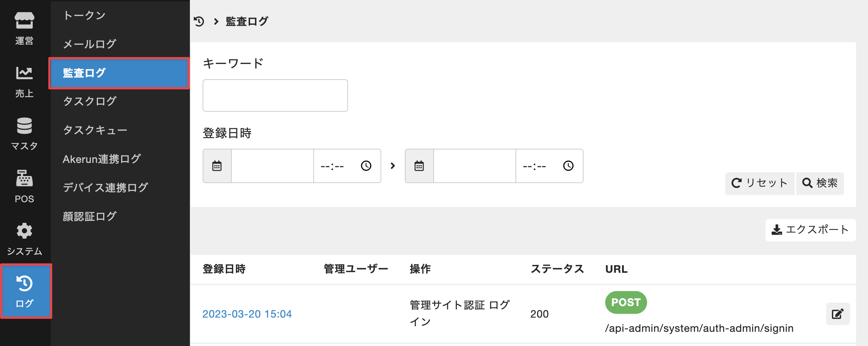The image size is (868, 346).
Task: Open the マスタ database section
Action: point(24,133)
